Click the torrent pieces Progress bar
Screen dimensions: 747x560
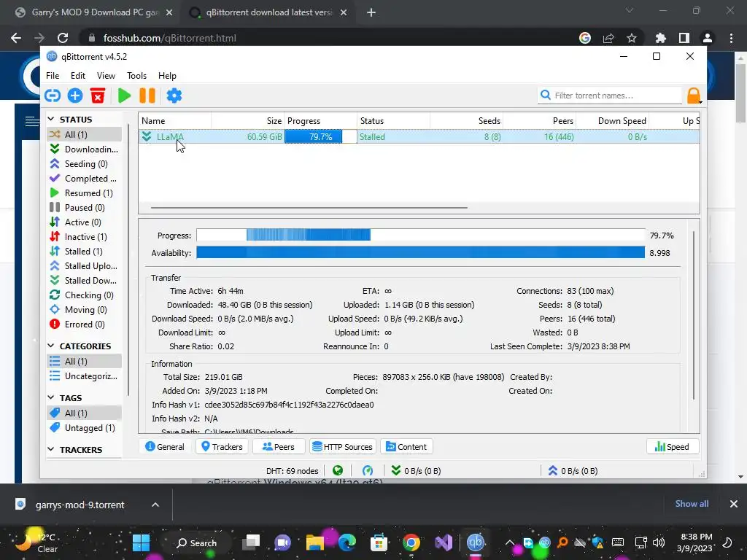coord(421,236)
